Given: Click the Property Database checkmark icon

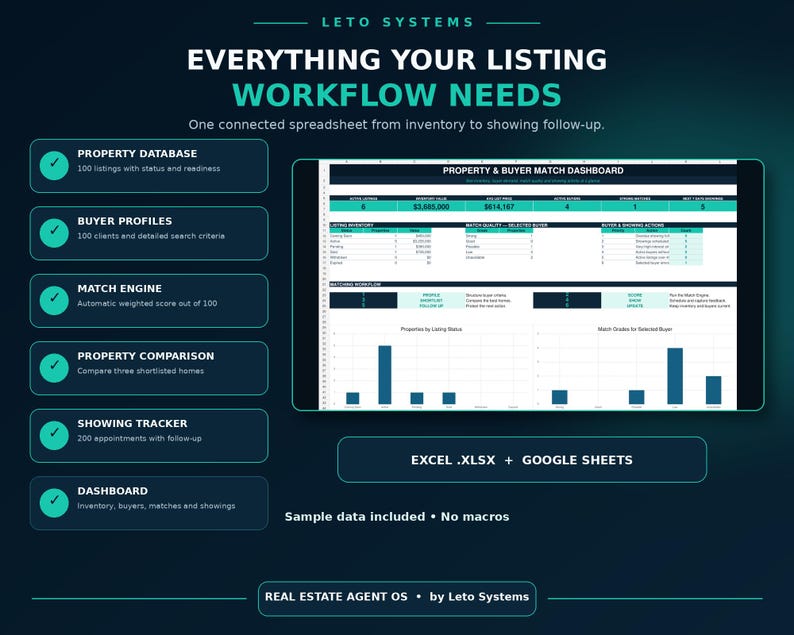Looking at the screenshot, I should coord(54,166).
